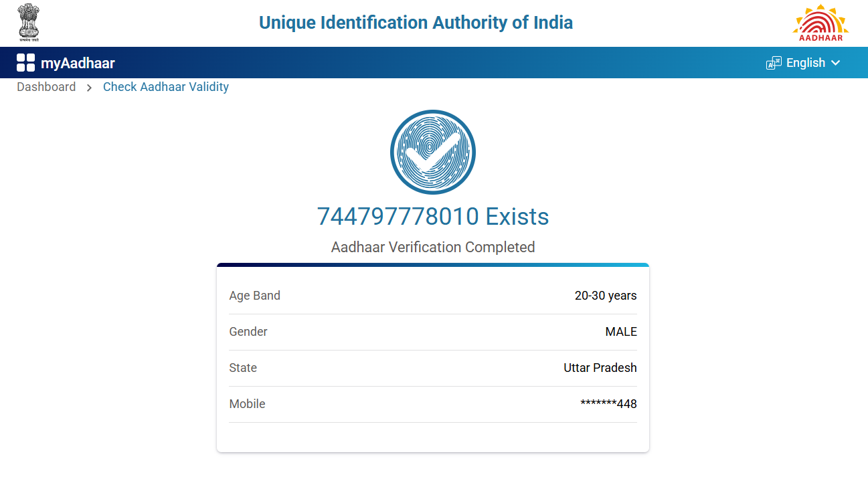
Task: Click the Gender MALE value
Action: click(x=621, y=332)
